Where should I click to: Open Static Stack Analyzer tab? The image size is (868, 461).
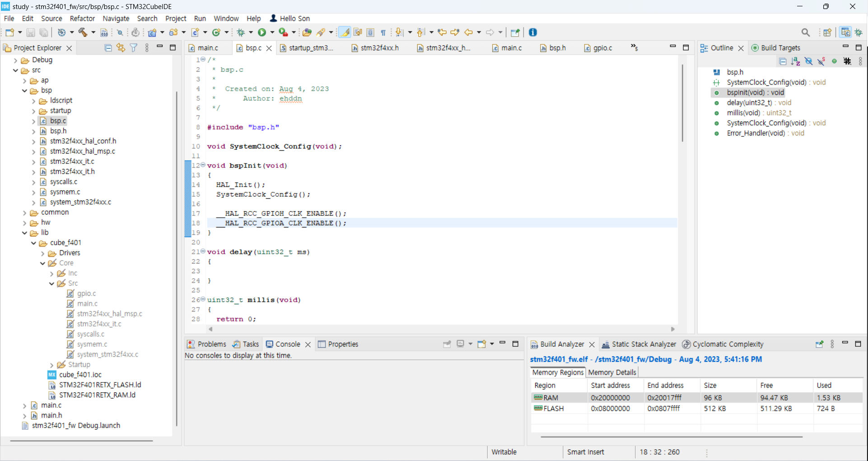(639, 344)
